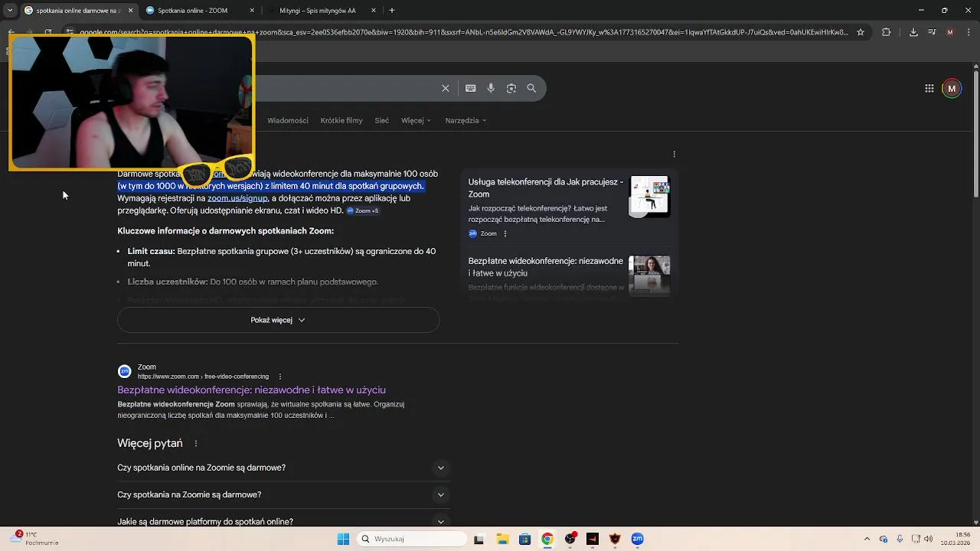Open the Zoom +5 sources chip

pos(363,210)
